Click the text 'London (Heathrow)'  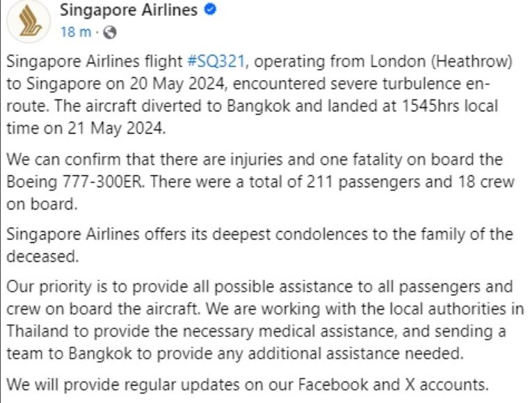[x=441, y=62]
